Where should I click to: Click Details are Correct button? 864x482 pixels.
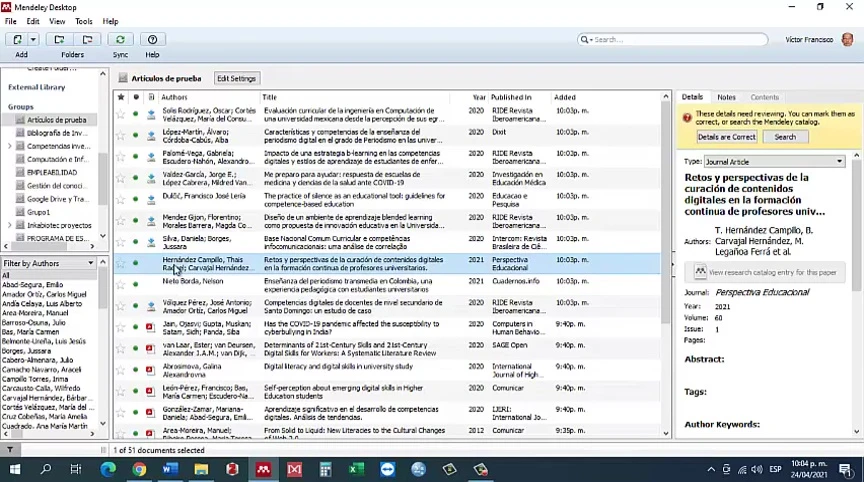click(x=727, y=137)
